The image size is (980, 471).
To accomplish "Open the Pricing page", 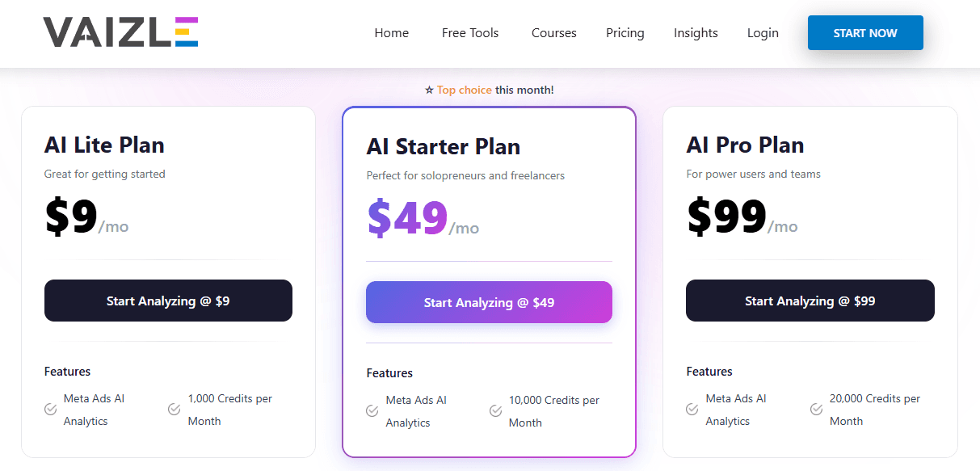I will 625,32.
